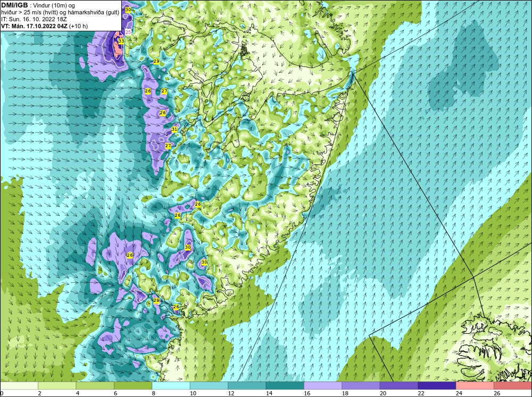
Task: Click the color scale tick number 8
Action: click(153, 393)
